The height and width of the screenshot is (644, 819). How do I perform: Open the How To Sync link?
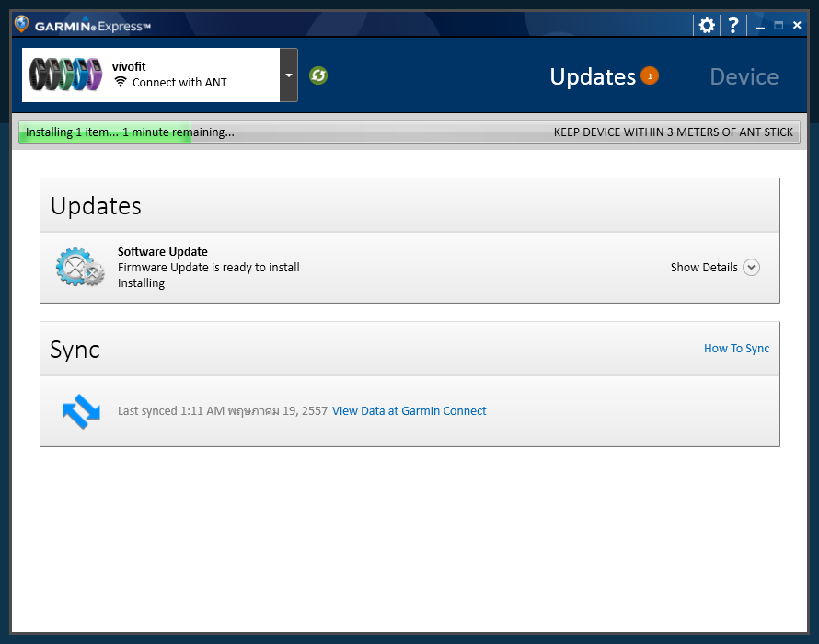tap(736, 349)
